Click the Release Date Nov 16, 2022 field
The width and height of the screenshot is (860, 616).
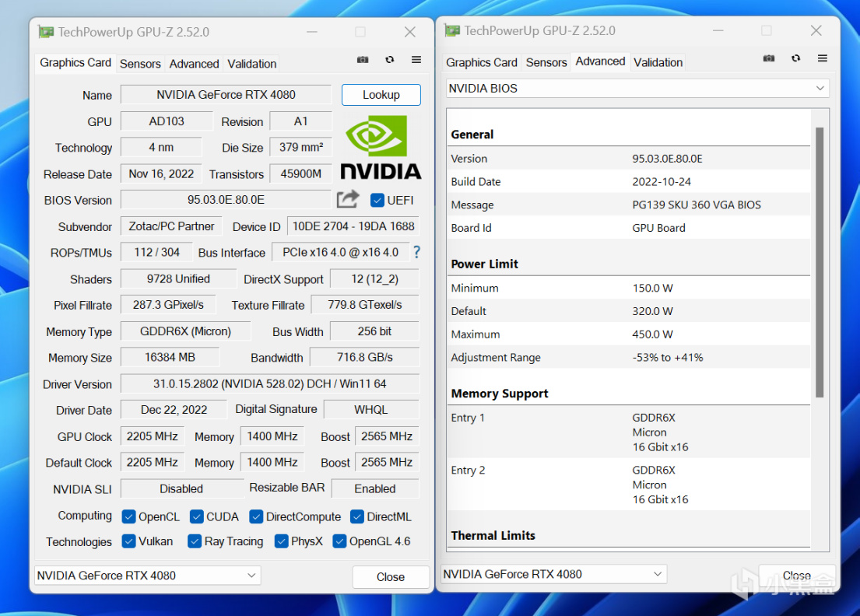[161, 173]
